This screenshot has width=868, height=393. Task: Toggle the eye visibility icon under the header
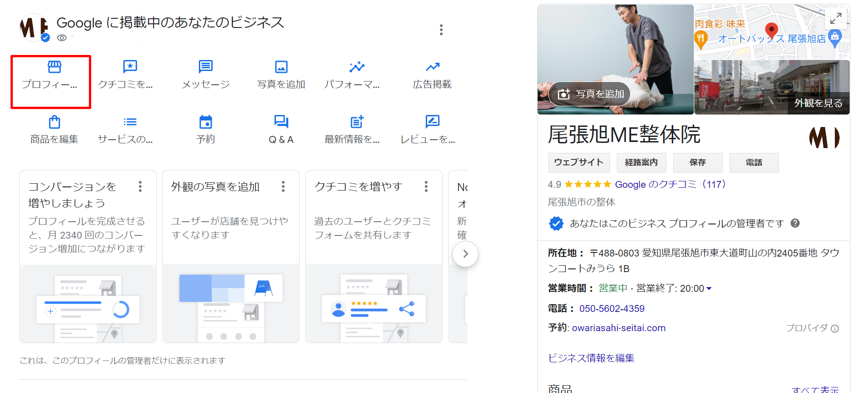coord(62,38)
